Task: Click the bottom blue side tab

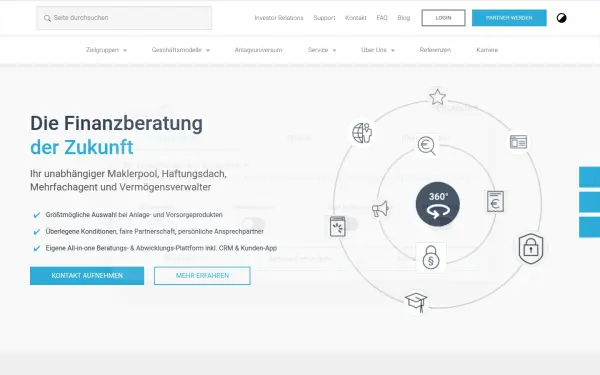Action: (x=590, y=227)
